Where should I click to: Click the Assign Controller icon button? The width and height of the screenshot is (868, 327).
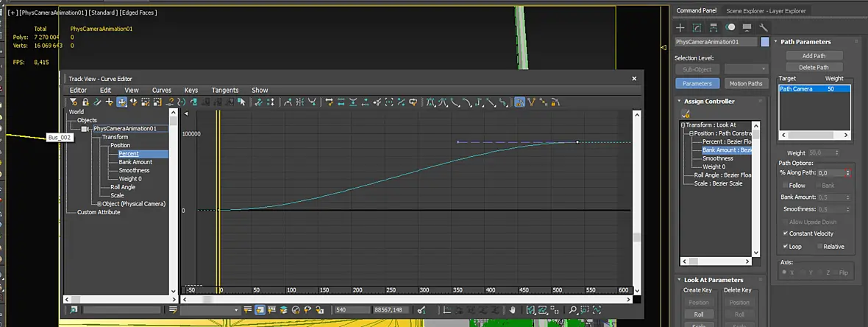[686, 113]
